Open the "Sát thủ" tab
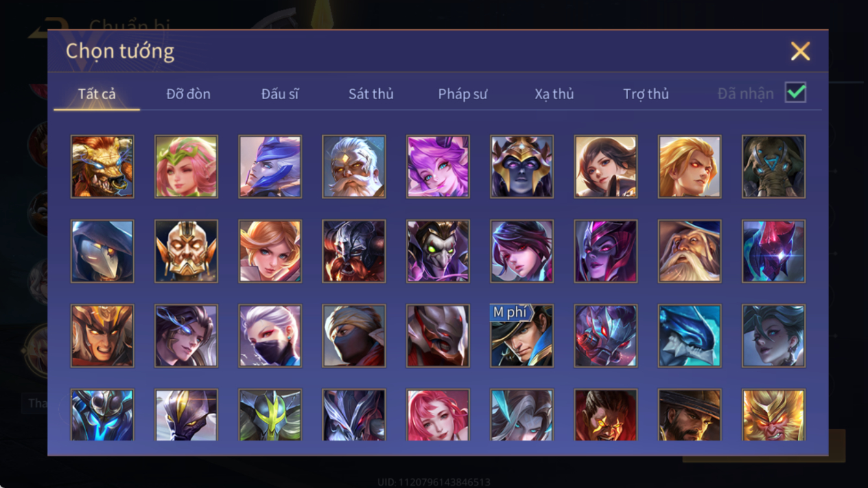The height and width of the screenshot is (488, 868). point(371,94)
